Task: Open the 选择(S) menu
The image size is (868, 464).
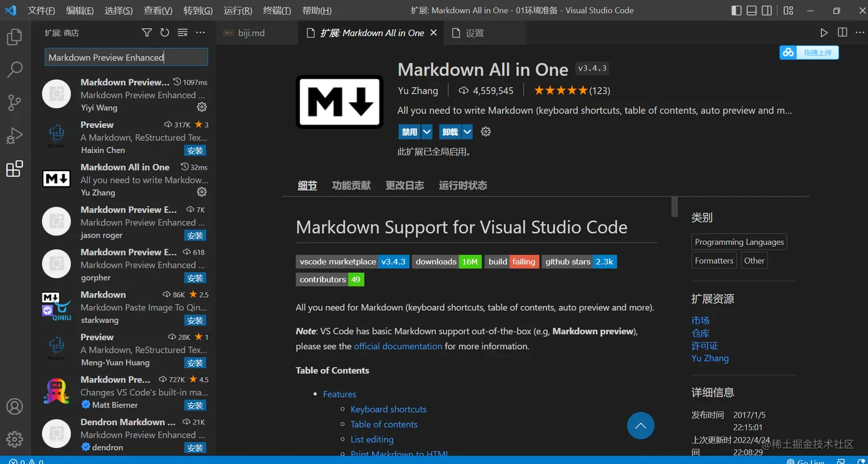Action: [119, 10]
